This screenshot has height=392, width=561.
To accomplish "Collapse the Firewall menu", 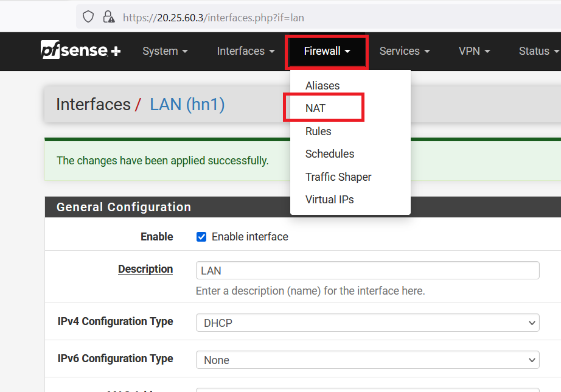I will pos(327,51).
